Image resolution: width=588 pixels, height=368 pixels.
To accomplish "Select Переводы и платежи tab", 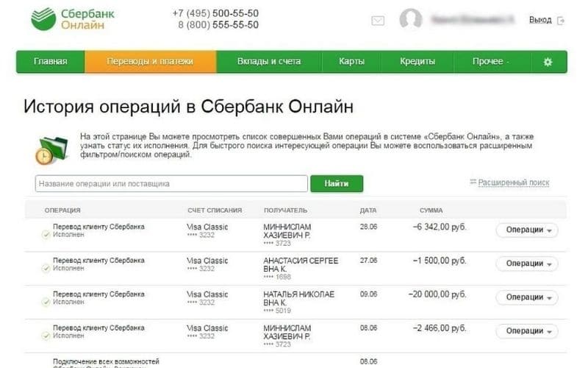I will pos(150,62).
